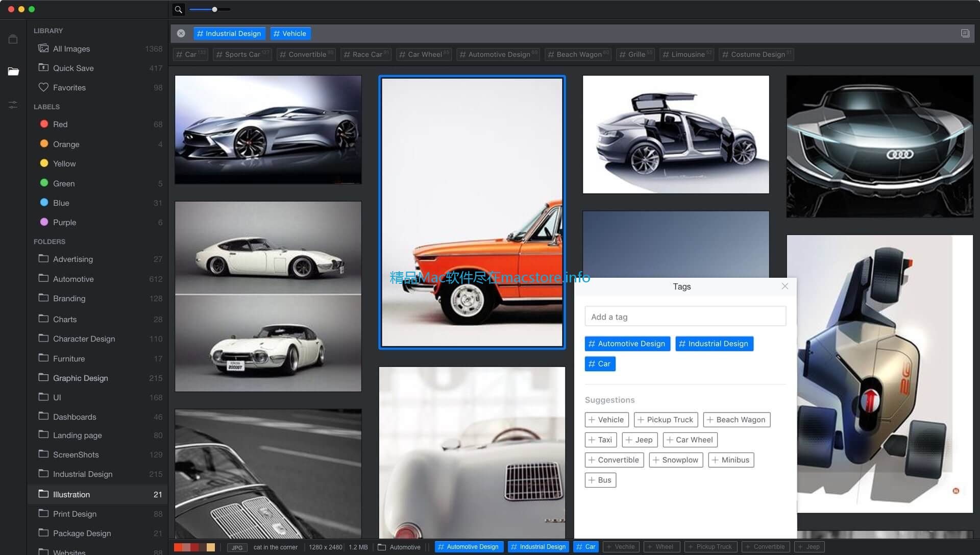
Task: Open the Print Design folder
Action: (x=98, y=514)
